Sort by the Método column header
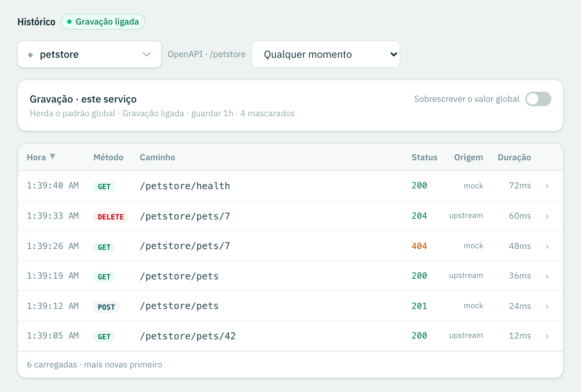The width and height of the screenshot is (581, 392). (x=108, y=157)
